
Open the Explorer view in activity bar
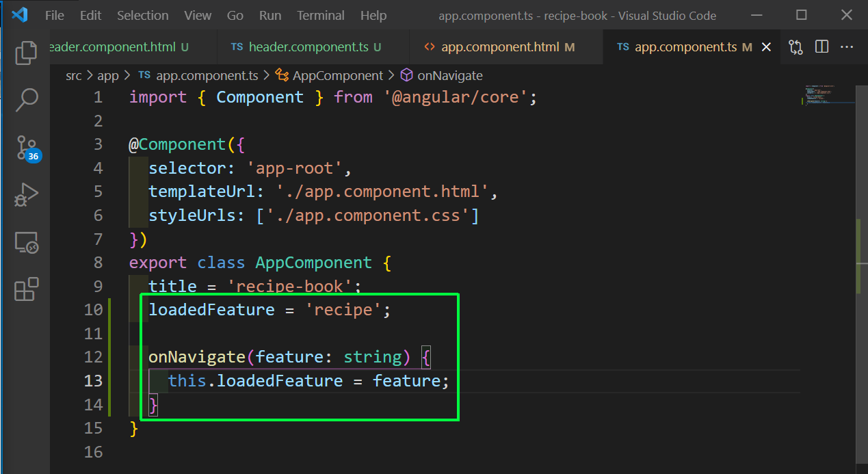(25, 52)
